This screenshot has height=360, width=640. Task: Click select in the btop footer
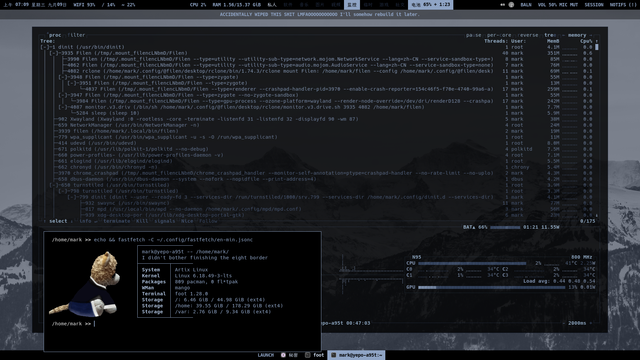point(58,221)
